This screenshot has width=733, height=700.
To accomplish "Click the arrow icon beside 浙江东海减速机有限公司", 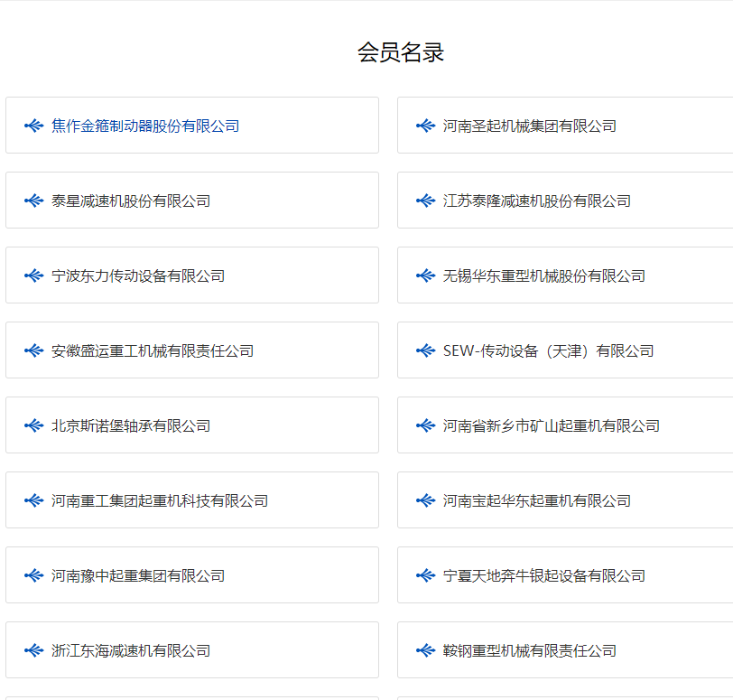I will (34, 651).
